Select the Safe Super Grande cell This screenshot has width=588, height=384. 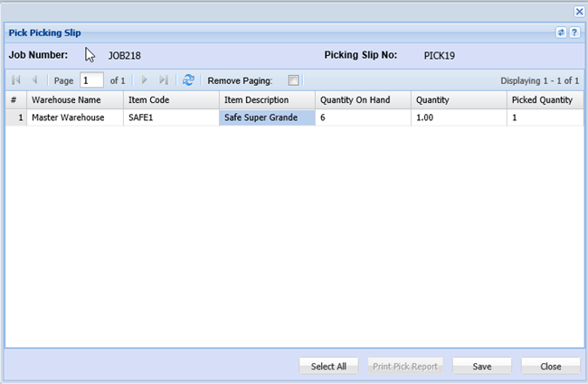pyautogui.click(x=266, y=117)
